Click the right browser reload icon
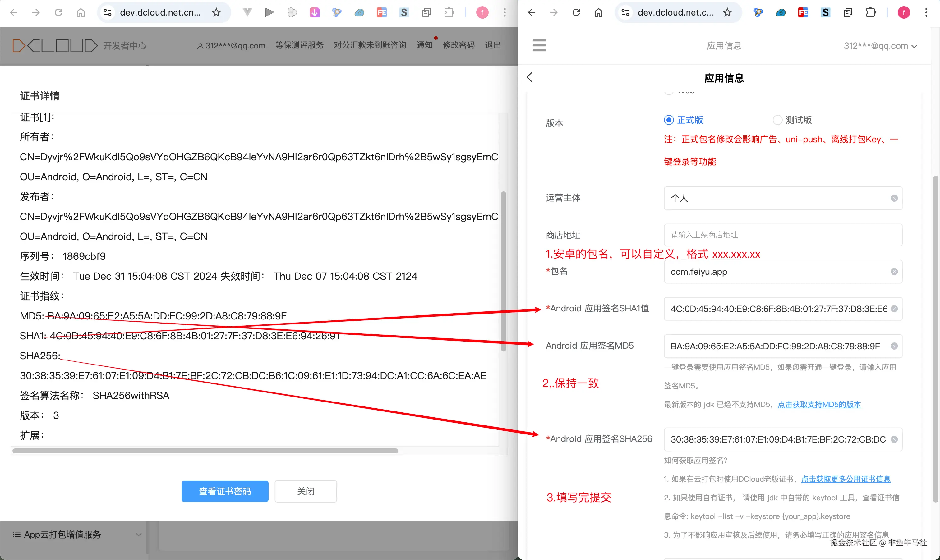This screenshot has width=940, height=560. tap(576, 12)
